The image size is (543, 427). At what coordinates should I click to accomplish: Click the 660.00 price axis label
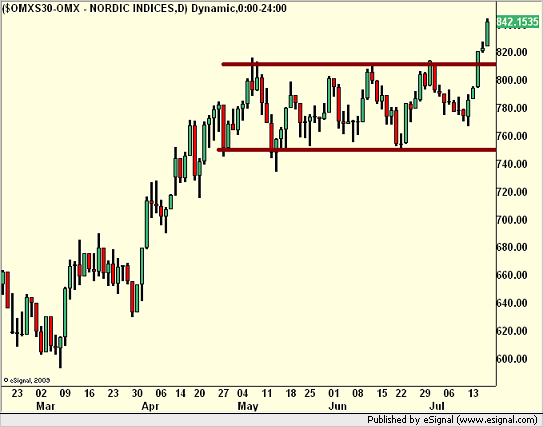pos(512,275)
